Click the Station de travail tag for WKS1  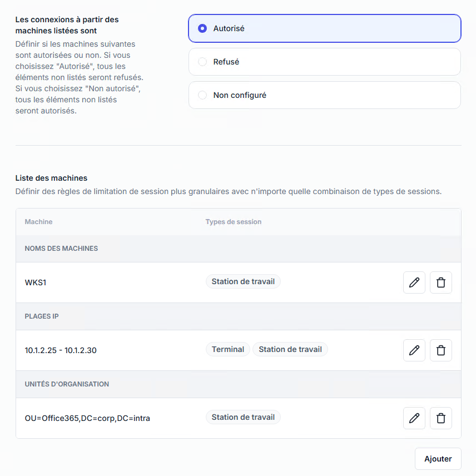pyautogui.click(x=243, y=281)
